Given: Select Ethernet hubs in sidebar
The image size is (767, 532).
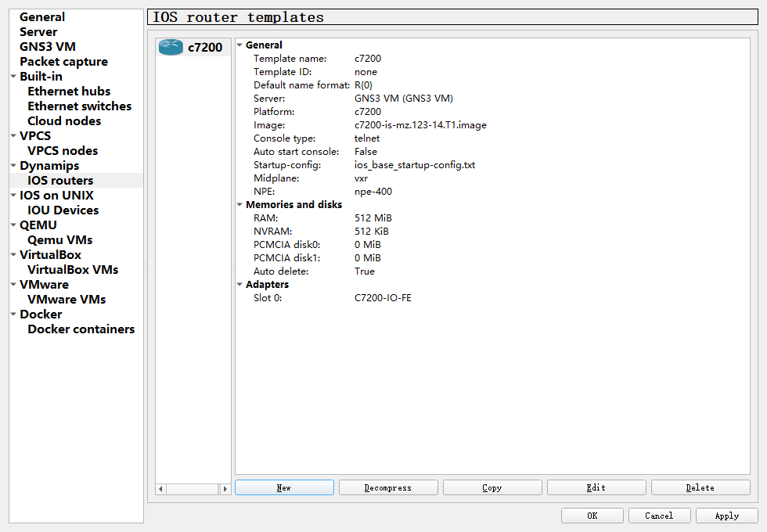Looking at the screenshot, I should 69,92.
